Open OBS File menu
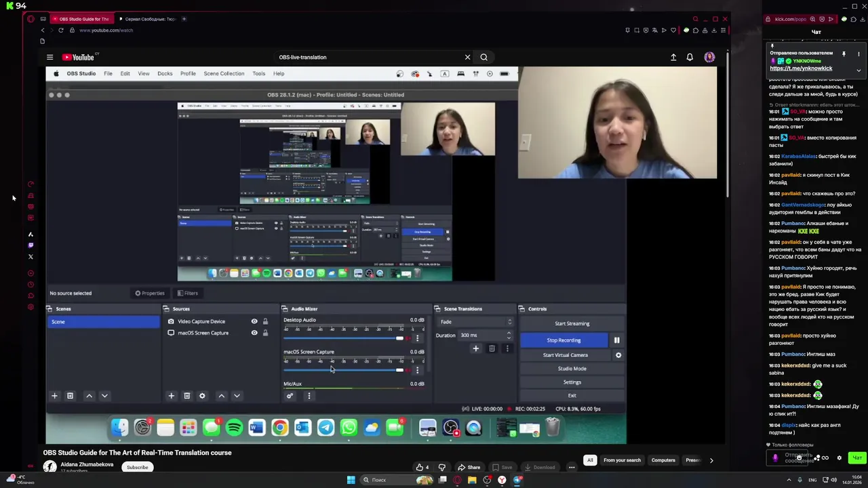The image size is (868, 488). (108, 73)
